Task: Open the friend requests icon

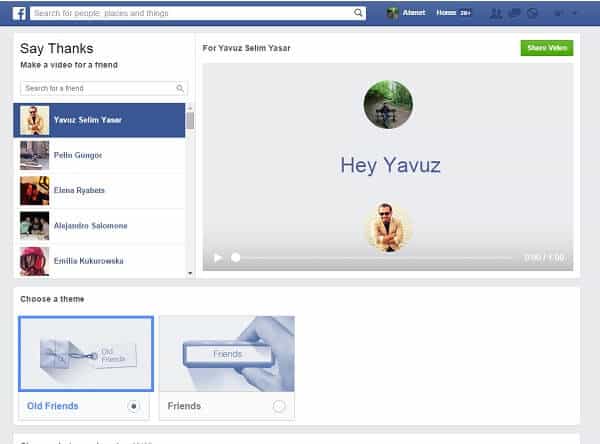Action: click(x=496, y=14)
